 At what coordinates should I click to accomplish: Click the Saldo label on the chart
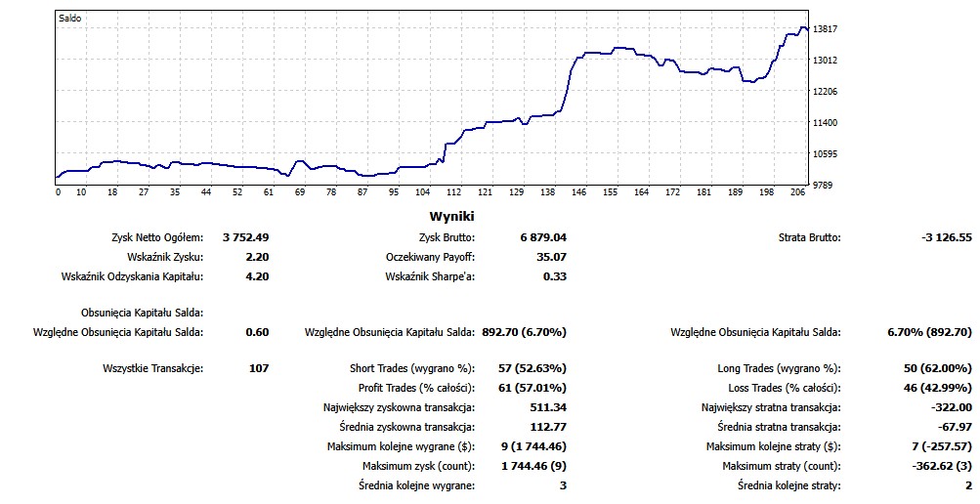[70, 18]
